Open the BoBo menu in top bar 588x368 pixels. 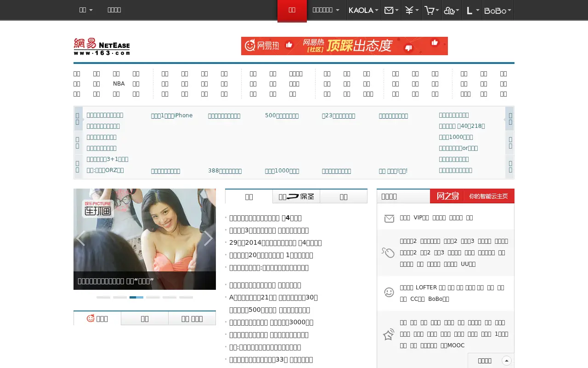(498, 10)
